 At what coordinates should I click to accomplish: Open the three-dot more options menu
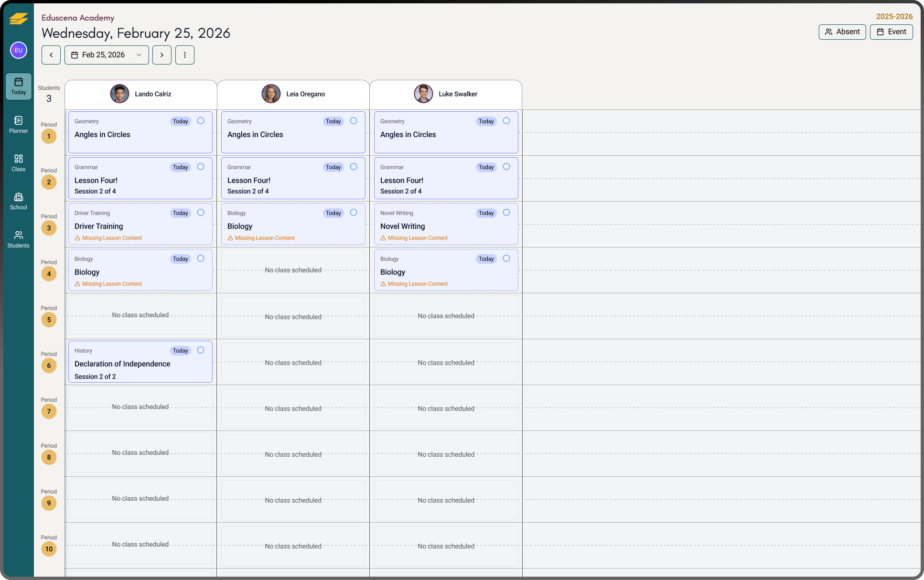pyautogui.click(x=185, y=55)
